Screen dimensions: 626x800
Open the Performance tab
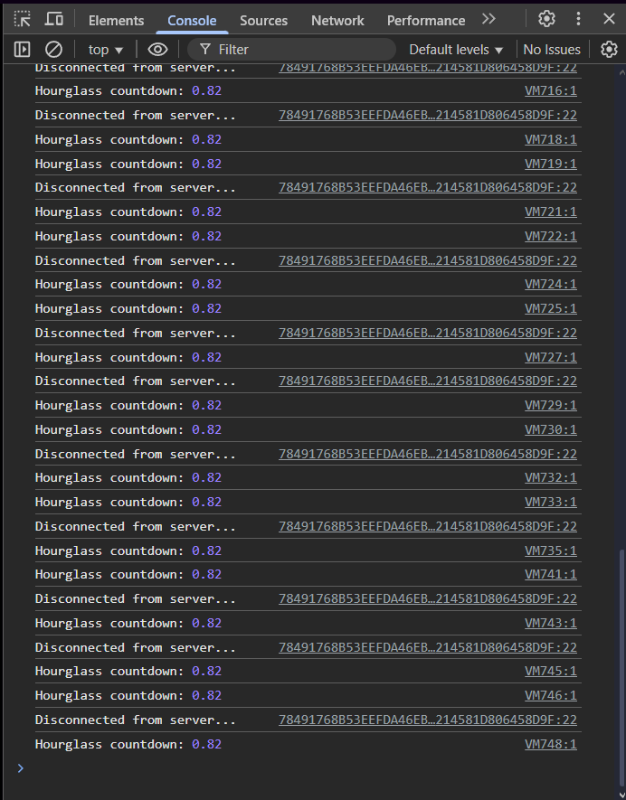pos(425,20)
